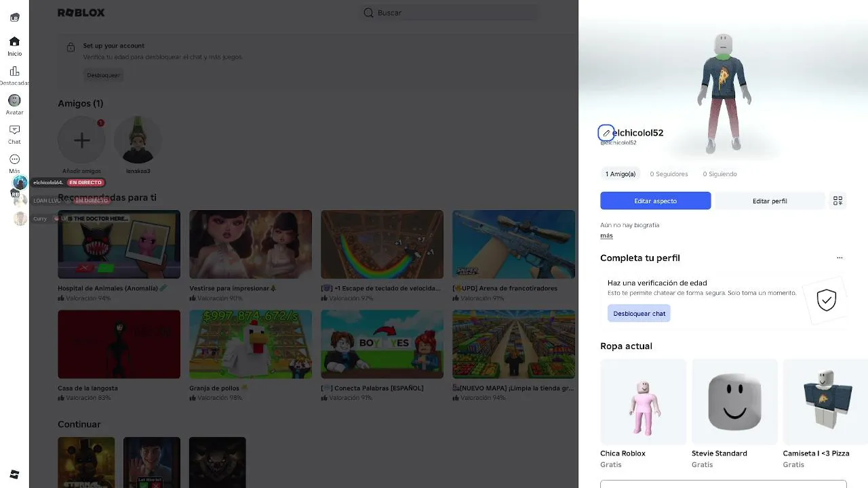Screen dimensions: 868x488
Task: Click the pencil edit icon beside elchicolol52
Action: [606, 133]
